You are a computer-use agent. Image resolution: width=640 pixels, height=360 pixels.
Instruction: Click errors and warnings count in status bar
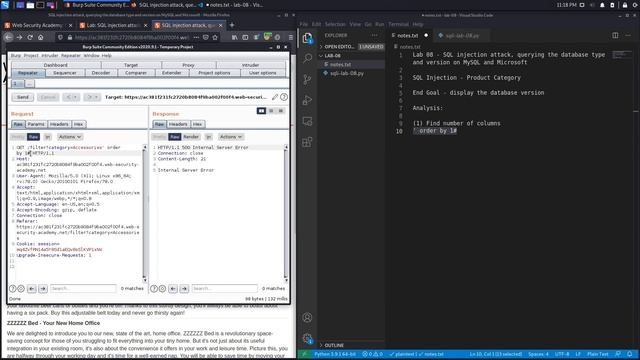[372, 354]
